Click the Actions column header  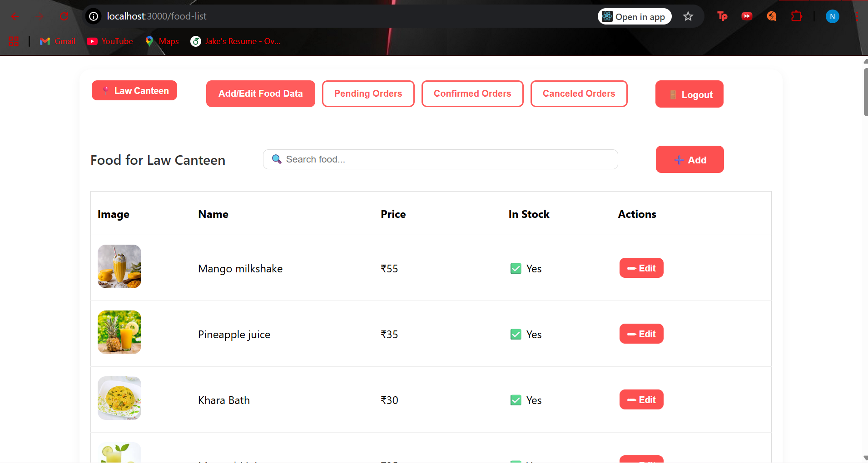637,214
